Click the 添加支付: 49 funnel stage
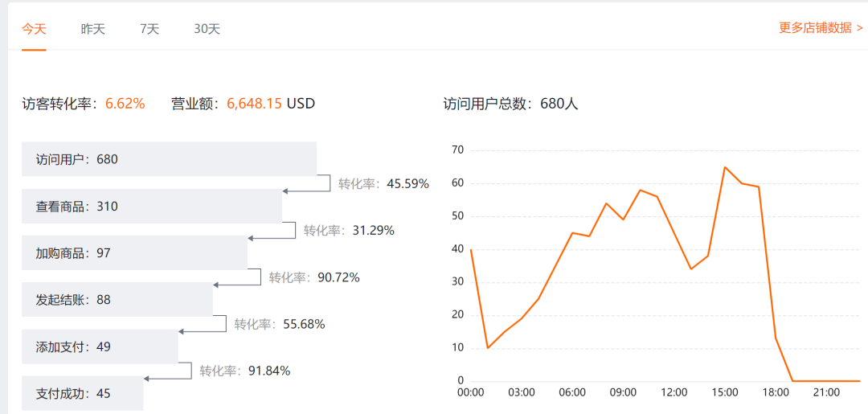Image resolution: width=868 pixels, height=414 pixels. (100, 346)
